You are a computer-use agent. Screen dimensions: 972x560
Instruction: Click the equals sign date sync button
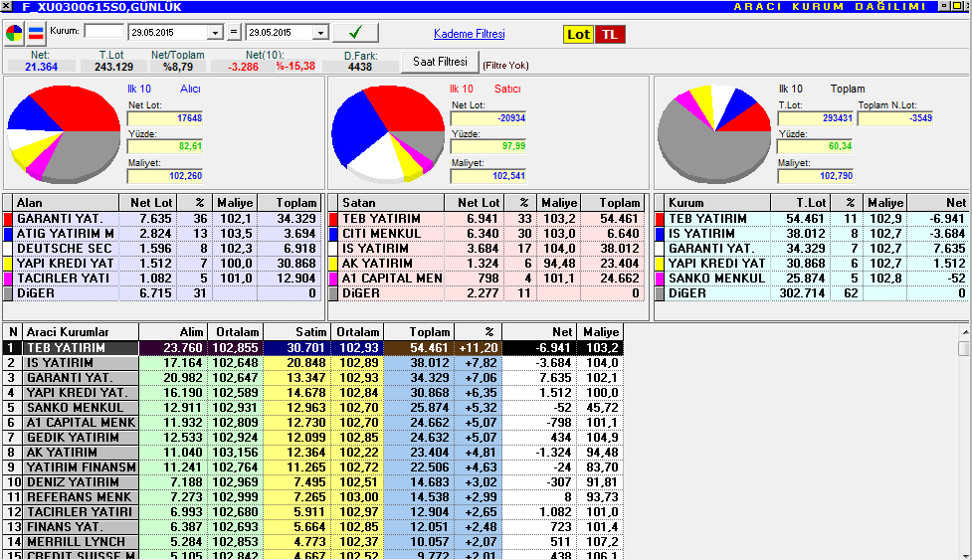(234, 32)
